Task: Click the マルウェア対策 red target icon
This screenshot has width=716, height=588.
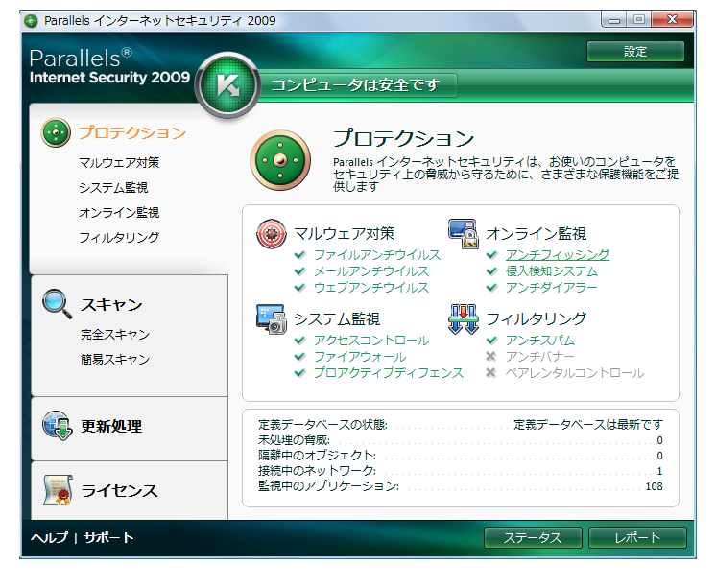Action: pyautogui.click(x=272, y=234)
